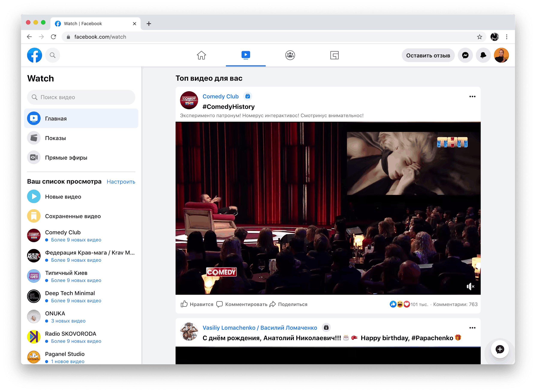Click Lomachenko post avatar
This screenshot has height=392, width=536.
tap(189, 332)
